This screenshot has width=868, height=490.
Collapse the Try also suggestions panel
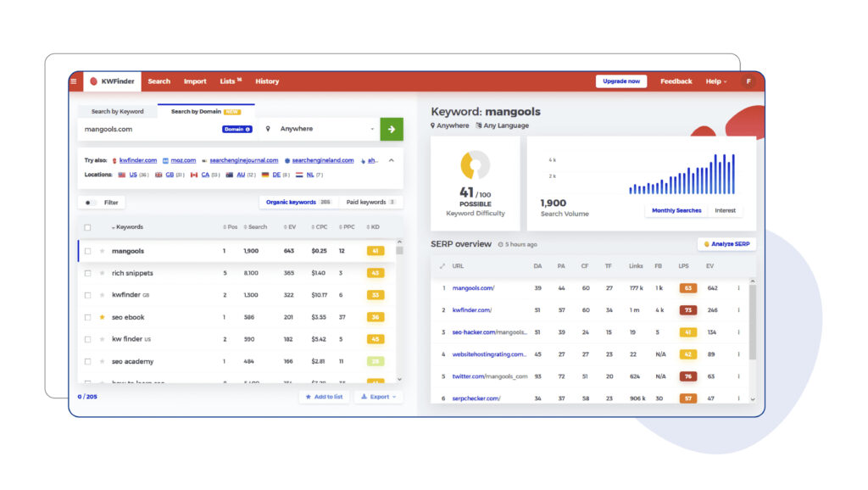tap(392, 160)
